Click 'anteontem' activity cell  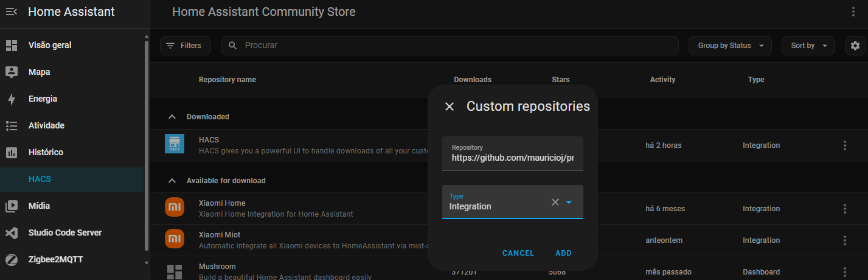pos(664,240)
